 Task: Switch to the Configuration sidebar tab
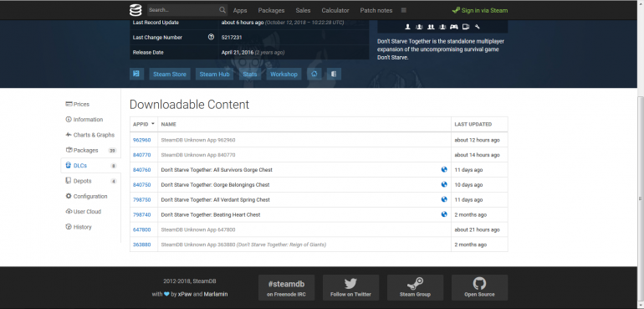[x=91, y=196]
